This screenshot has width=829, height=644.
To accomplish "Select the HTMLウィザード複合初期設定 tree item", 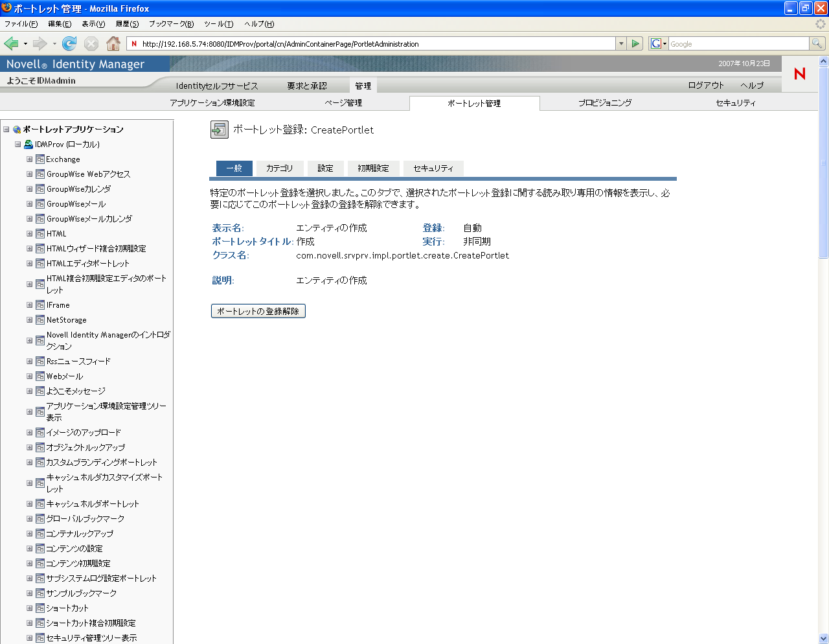I will click(x=97, y=249).
